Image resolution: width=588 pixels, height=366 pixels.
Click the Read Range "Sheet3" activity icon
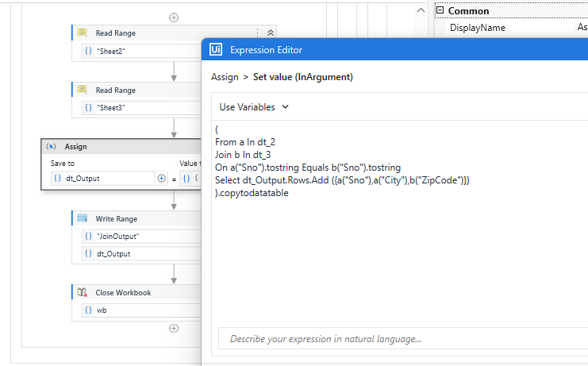pyautogui.click(x=83, y=91)
